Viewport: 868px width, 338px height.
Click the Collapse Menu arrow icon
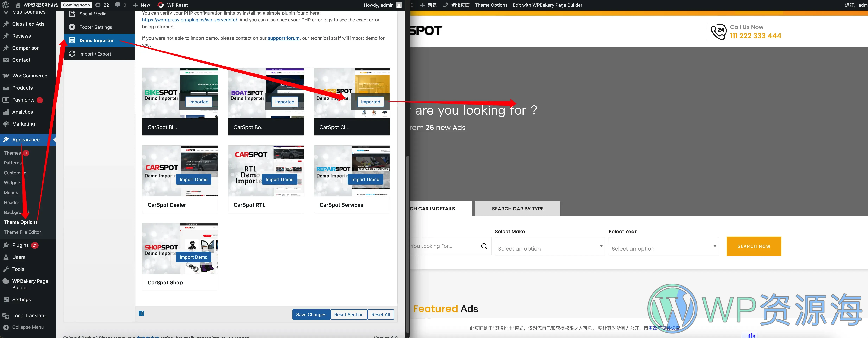[6, 327]
